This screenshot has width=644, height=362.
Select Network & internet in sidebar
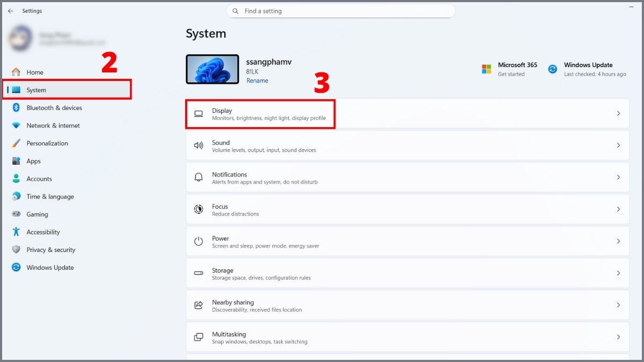53,125
